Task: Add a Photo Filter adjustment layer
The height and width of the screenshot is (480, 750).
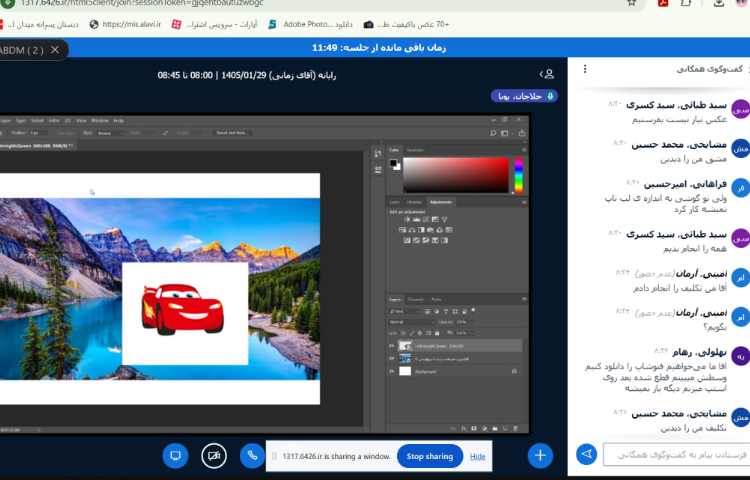Action: [430, 230]
